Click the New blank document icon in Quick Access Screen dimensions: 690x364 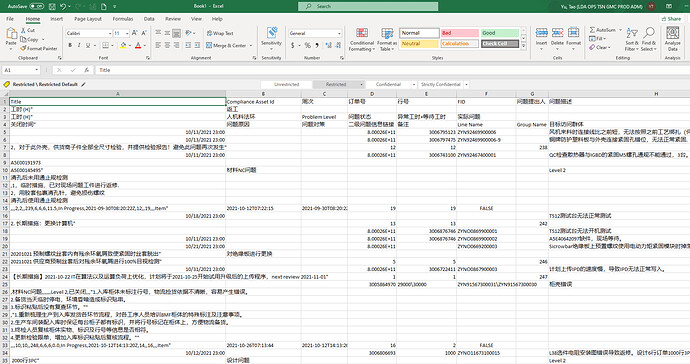pos(104,7)
